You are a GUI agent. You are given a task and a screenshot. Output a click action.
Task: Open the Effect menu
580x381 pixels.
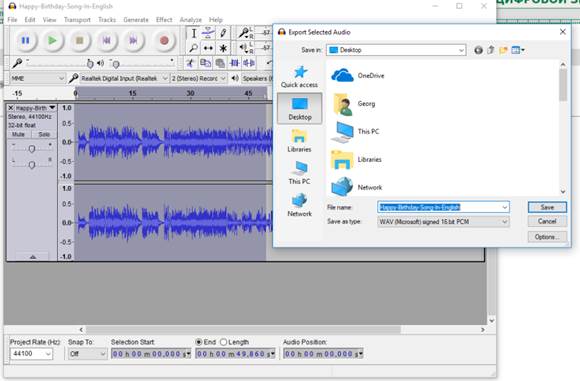164,20
